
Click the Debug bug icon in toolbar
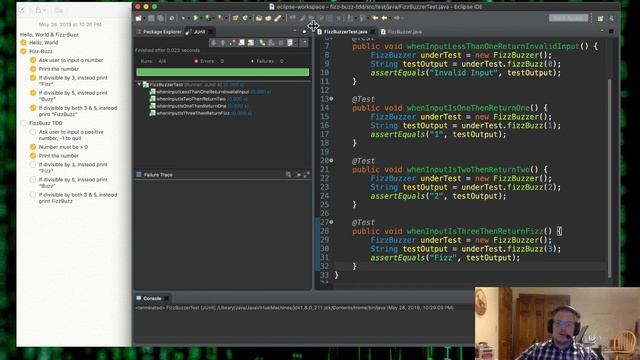point(183,18)
